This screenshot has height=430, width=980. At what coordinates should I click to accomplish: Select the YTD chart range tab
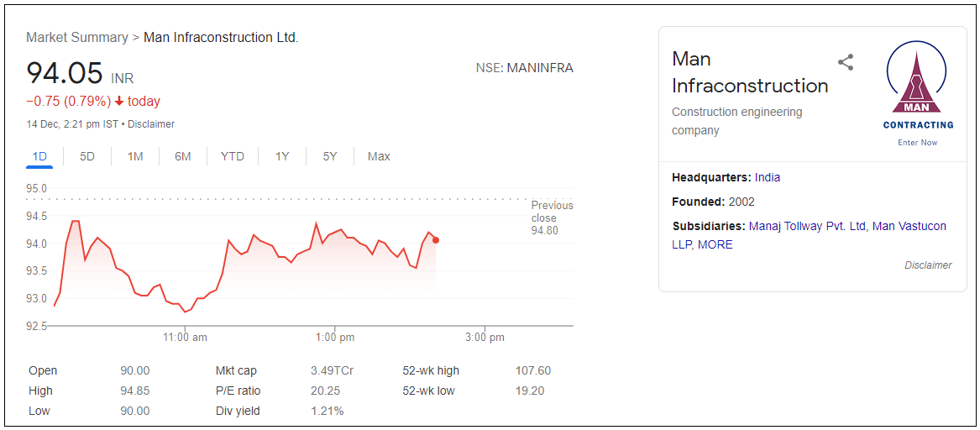pos(233,156)
